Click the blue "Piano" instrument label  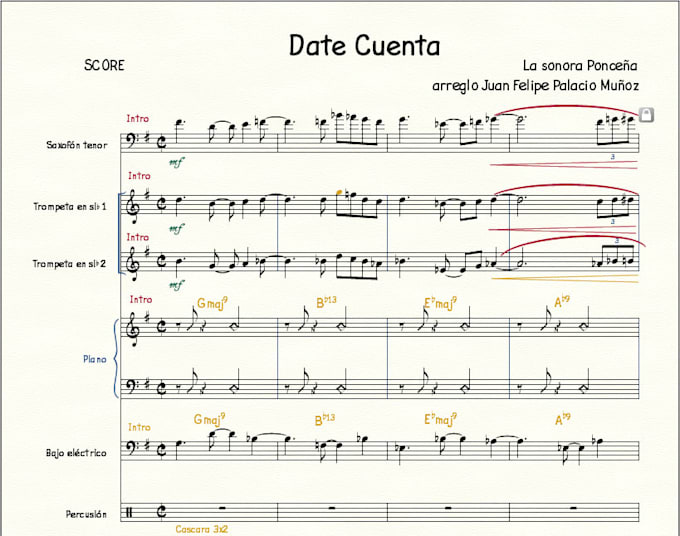(x=95, y=360)
